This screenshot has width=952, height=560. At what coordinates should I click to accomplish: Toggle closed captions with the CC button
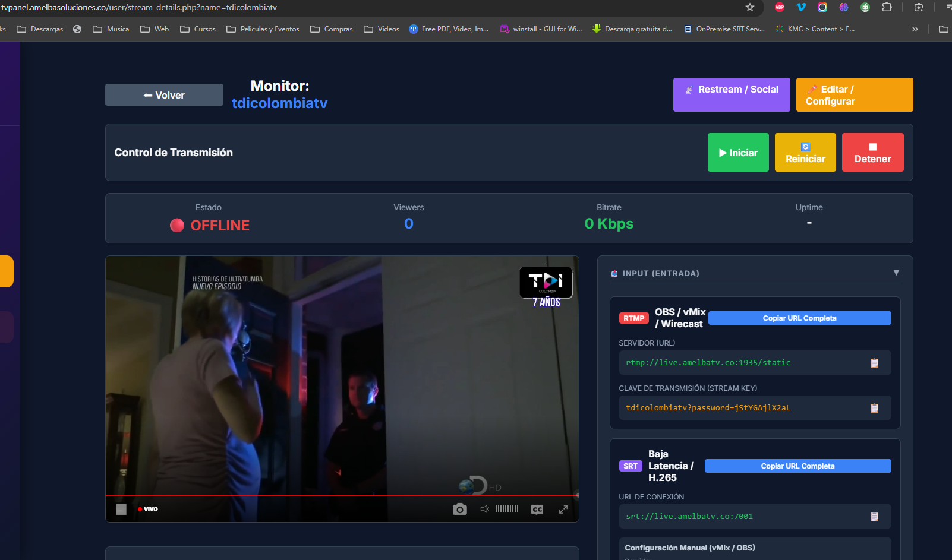pos(537,509)
